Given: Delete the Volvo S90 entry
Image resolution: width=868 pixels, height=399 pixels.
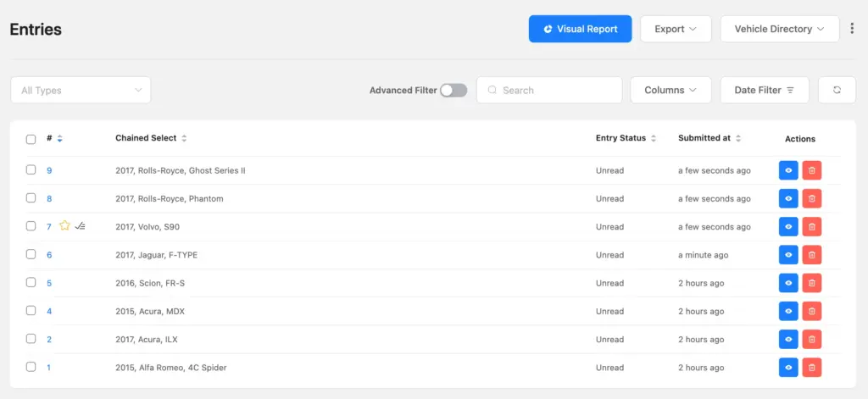Looking at the screenshot, I should tap(811, 227).
